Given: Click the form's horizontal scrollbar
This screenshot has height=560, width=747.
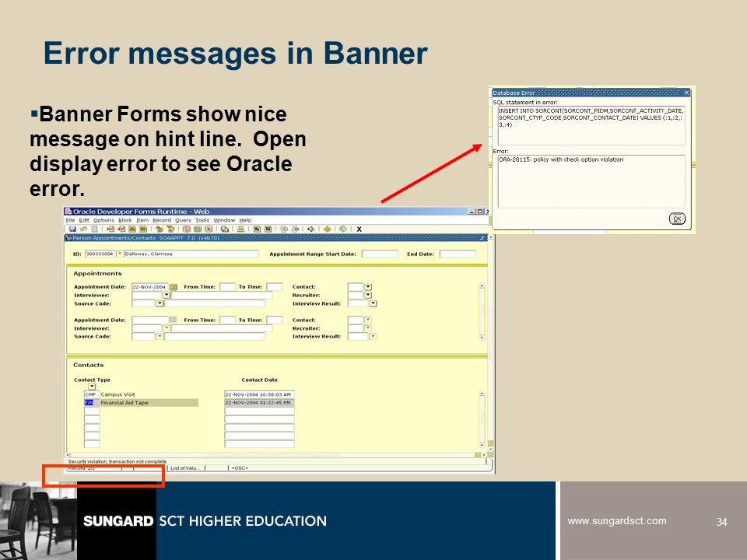Looking at the screenshot, I should click(x=275, y=455).
